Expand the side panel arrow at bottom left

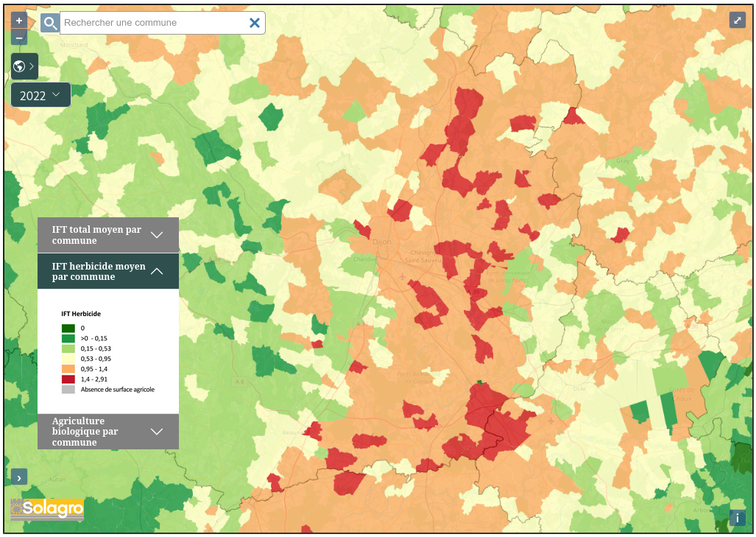pyautogui.click(x=19, y=477)
